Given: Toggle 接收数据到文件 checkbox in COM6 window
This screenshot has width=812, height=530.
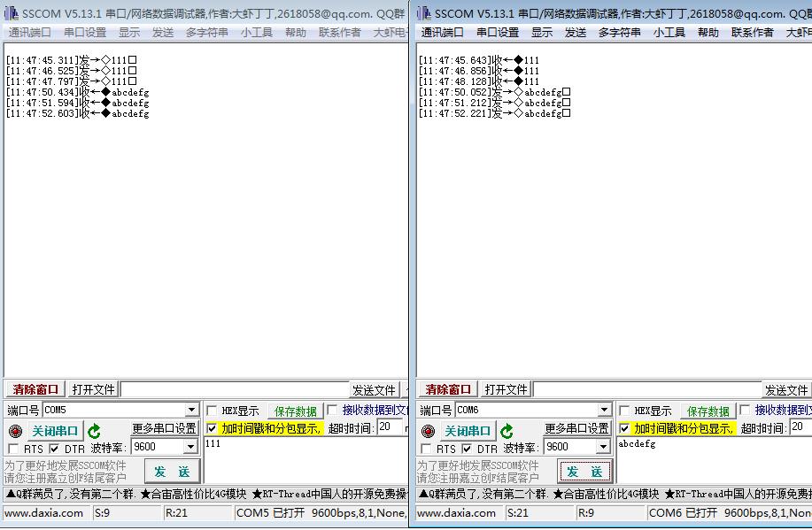Looking at the screenshot, I should pyautogui.click(x=746, y=410).
